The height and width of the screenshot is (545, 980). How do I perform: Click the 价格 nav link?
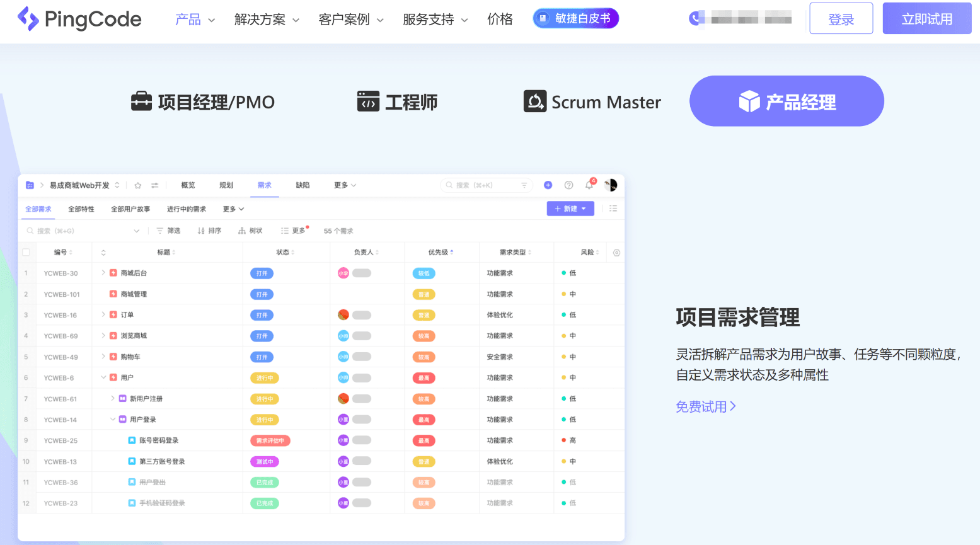(x=500, y=20)
